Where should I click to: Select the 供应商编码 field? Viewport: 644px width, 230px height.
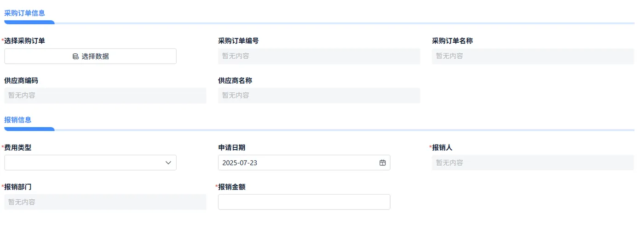pos(105,95)
